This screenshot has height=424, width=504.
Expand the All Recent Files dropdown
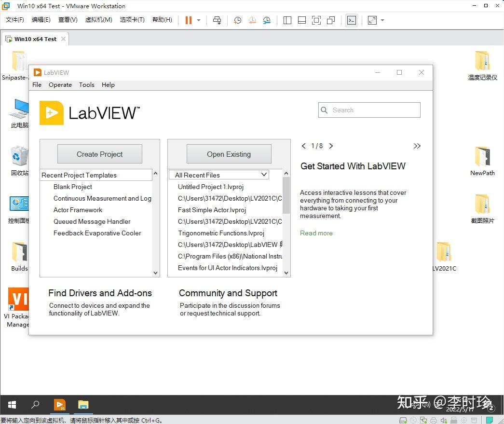pyautogui.click(x=263, y=175)
